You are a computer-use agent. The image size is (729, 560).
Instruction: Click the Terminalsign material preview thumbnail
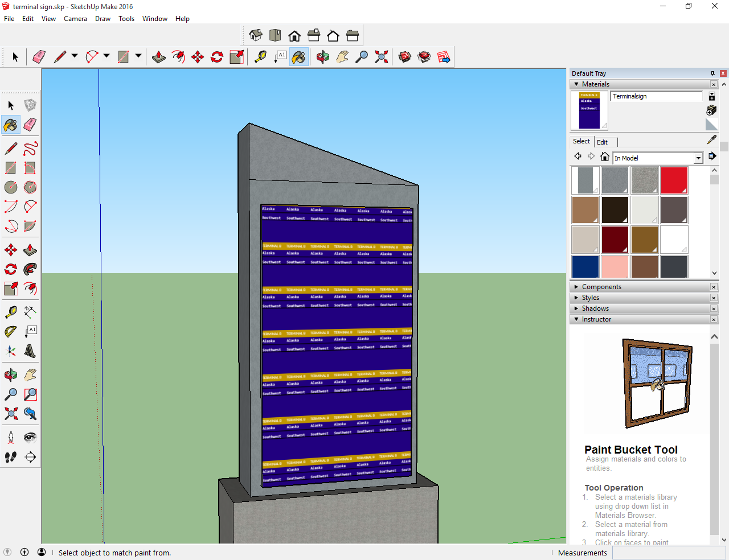click(589, 110)
